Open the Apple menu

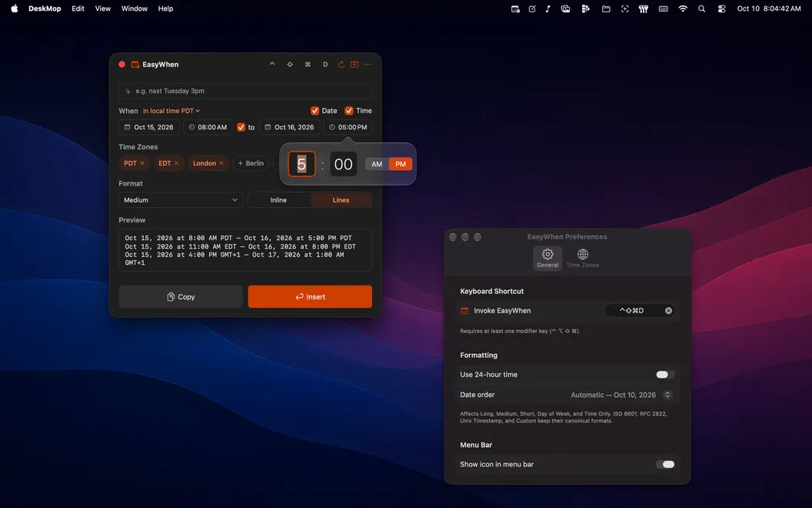tap(15, 8)
